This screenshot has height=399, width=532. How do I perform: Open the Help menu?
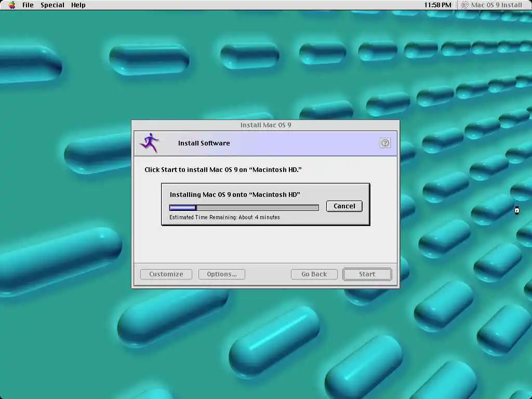click(78, 5)
